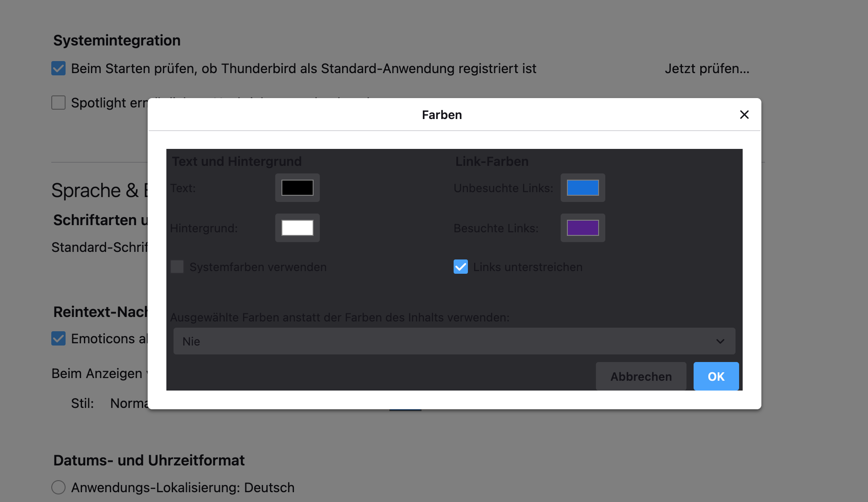Click the Link-Farben section heading
Screen dimensions: 868x502
pyautogui.click(x=492, y=161)
